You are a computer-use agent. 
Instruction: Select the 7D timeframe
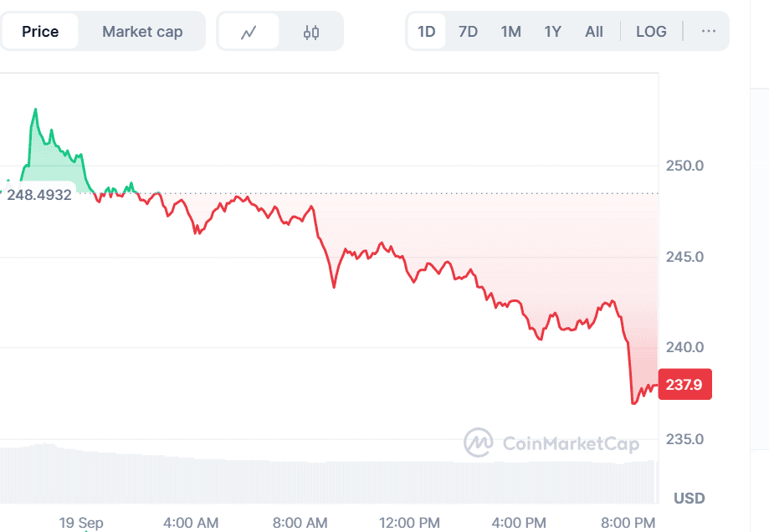[468, 31]
